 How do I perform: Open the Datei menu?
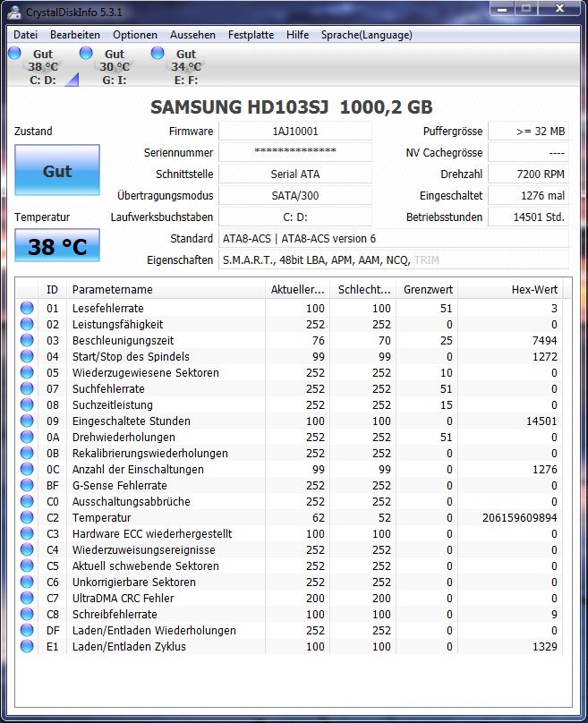(x=25, y=35)
